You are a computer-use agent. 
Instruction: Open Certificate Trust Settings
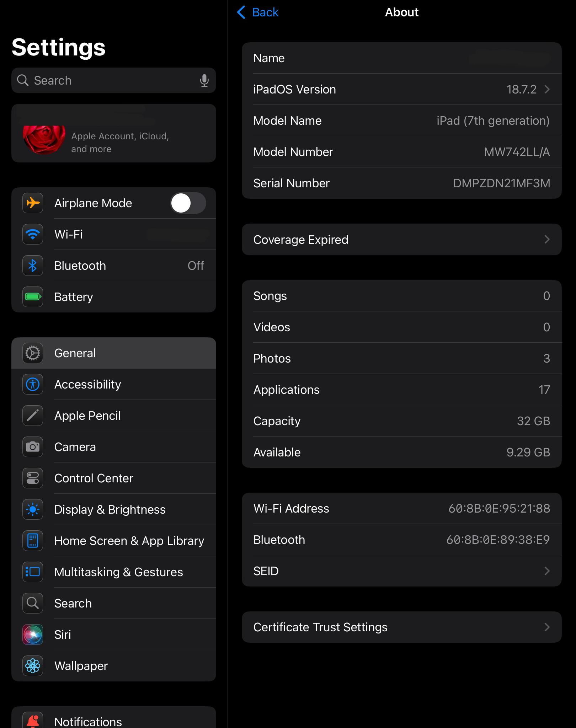coord(402,627)
